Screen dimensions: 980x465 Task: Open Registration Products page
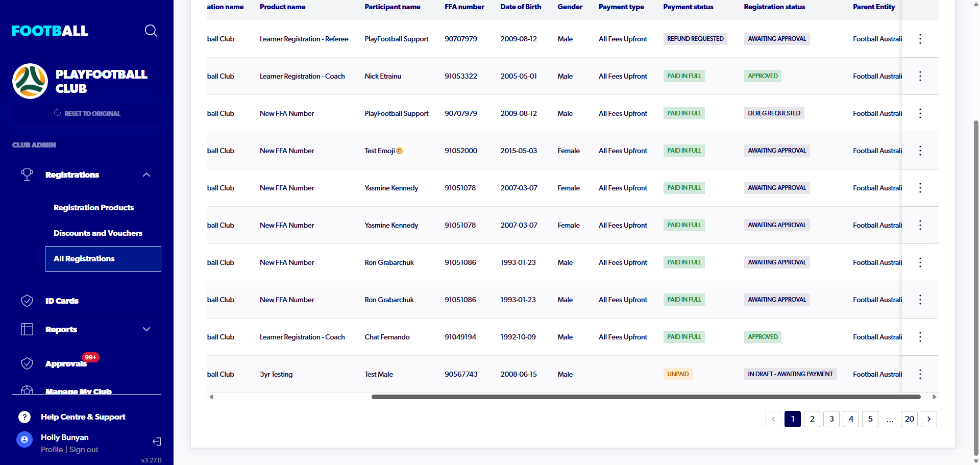click(x=94, y=208)
